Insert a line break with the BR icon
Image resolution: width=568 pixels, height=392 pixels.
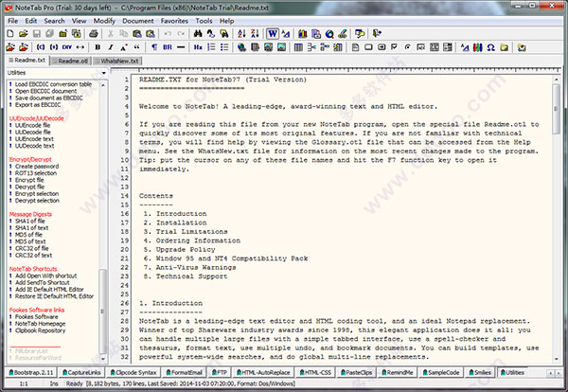click(168, 47)
